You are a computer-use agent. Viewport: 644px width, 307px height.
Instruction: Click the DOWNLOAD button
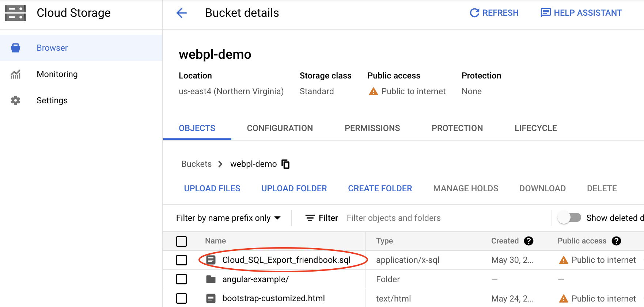[x=542, y=188]
